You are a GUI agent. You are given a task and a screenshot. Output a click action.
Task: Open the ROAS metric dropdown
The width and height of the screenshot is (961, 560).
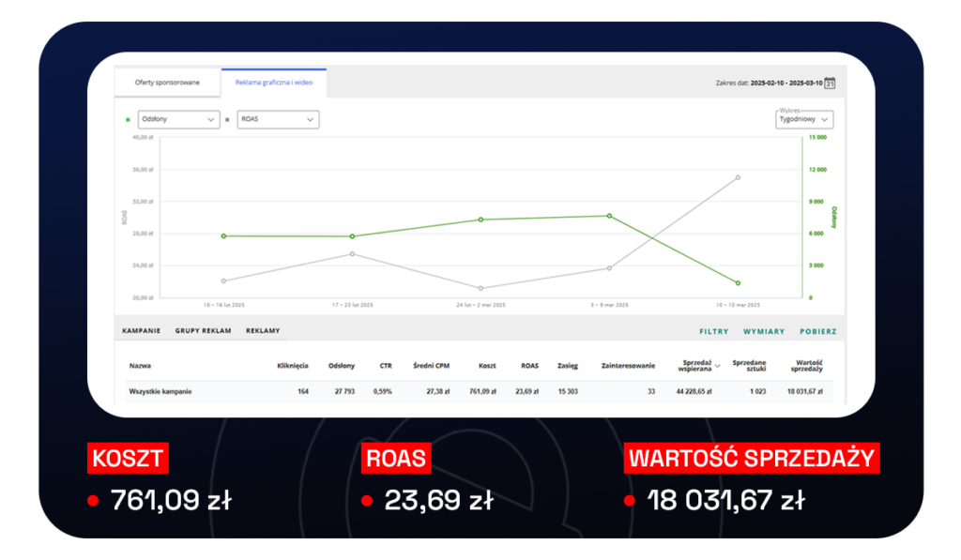tap(277, 120)
